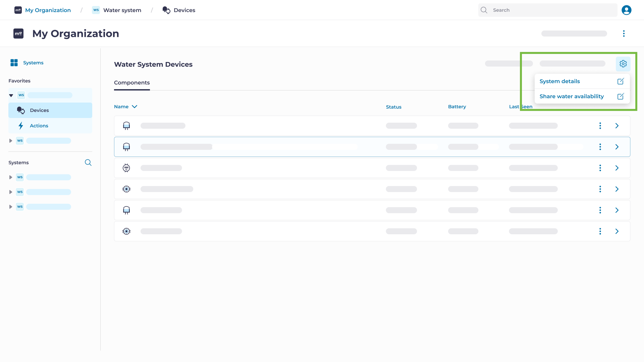Viewport: 644px width, 362px height.
Task: Open third device row with chevron arrow
Action: [617, 168]
